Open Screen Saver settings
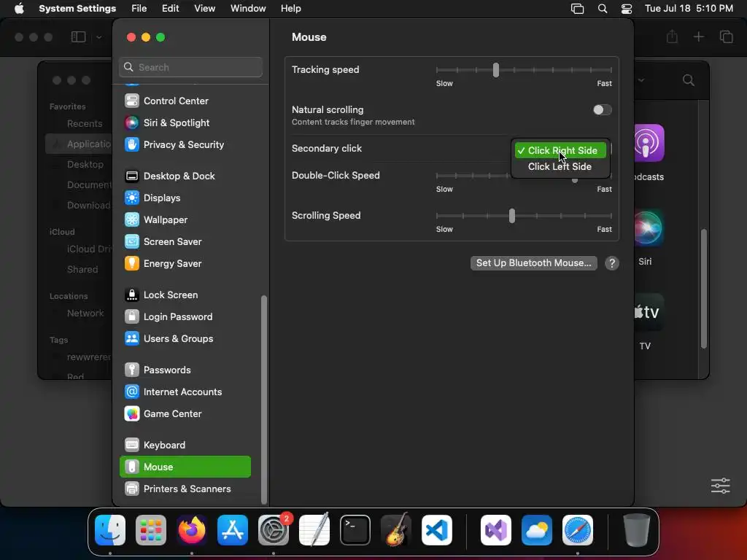Screen dimensions: 747x560 (x=185, y=241)
